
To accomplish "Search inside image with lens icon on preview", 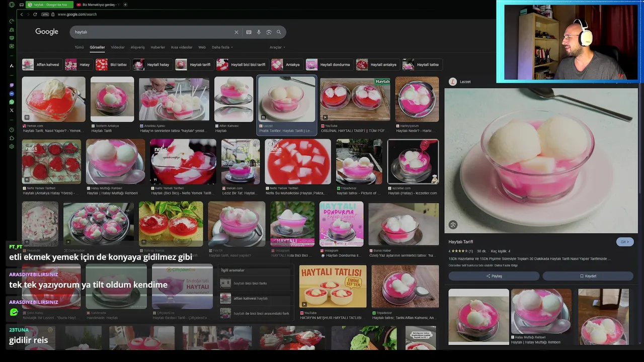I will point(453,225).
